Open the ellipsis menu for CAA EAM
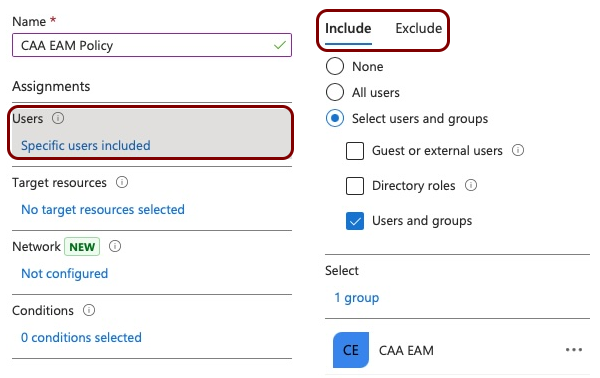 point(574,350)
